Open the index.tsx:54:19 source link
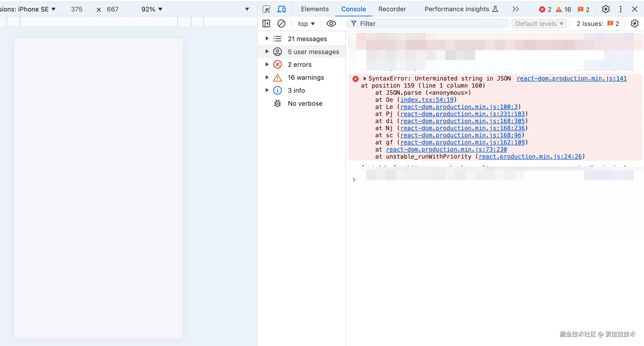The image size is (644, 346). 427,100
